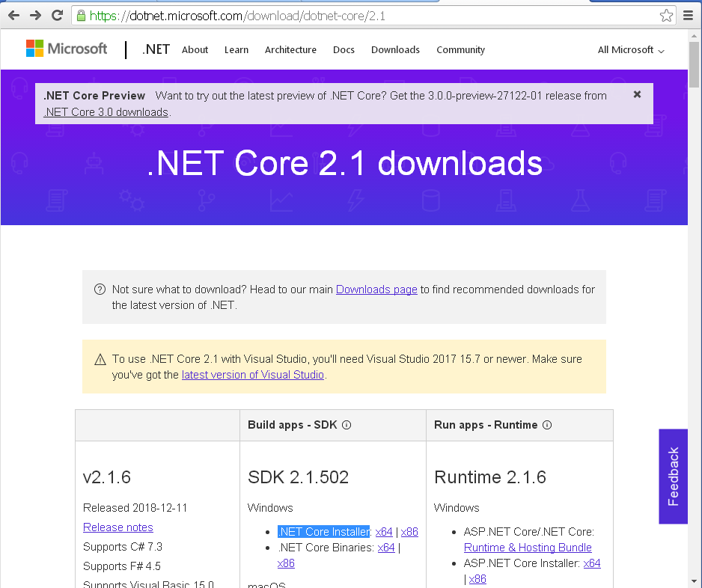Open the Chrome menu hamburger icon
The image size is (702, 588).
(x=689, y=16)
